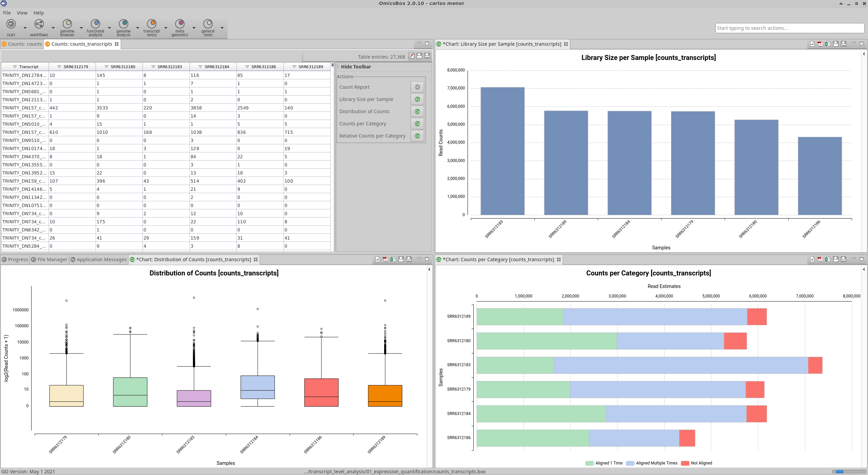Open dropdown arrow next to general tools
868x475 pixels.
point(222,28)
